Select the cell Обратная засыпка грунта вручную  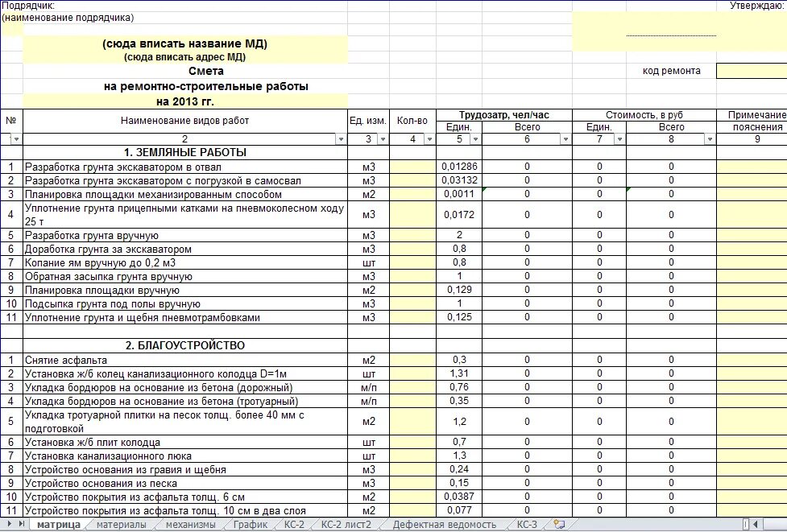click(185, 277)
